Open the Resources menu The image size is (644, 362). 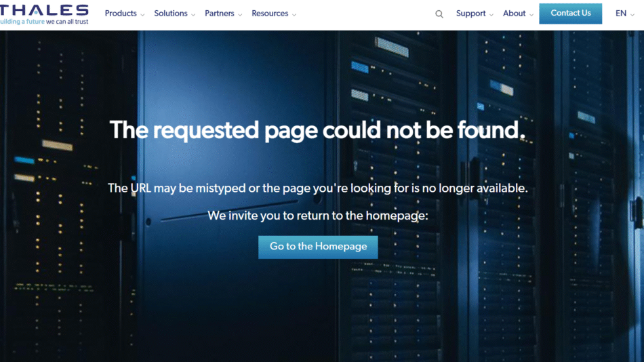[269, 14]
